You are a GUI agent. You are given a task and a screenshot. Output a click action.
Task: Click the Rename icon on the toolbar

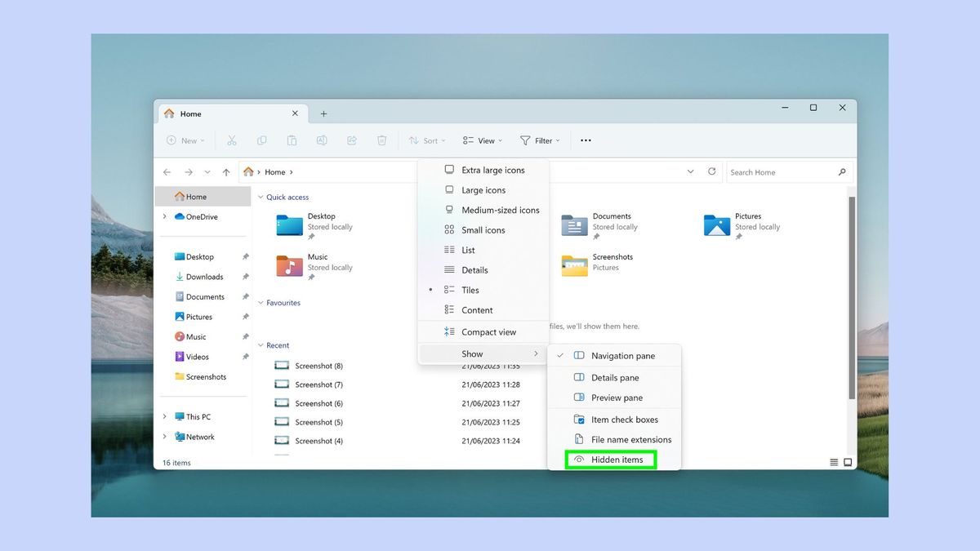(x=322, y=140)
